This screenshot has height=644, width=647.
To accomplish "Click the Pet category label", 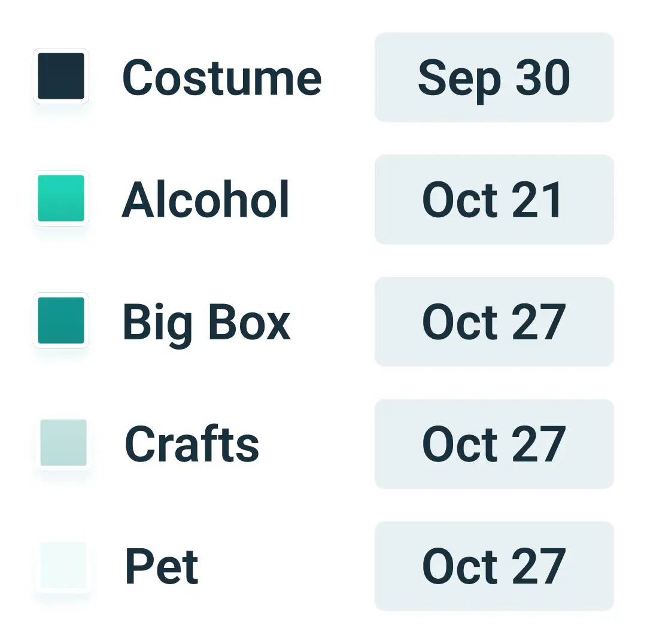I will click(x=162, y=566).
